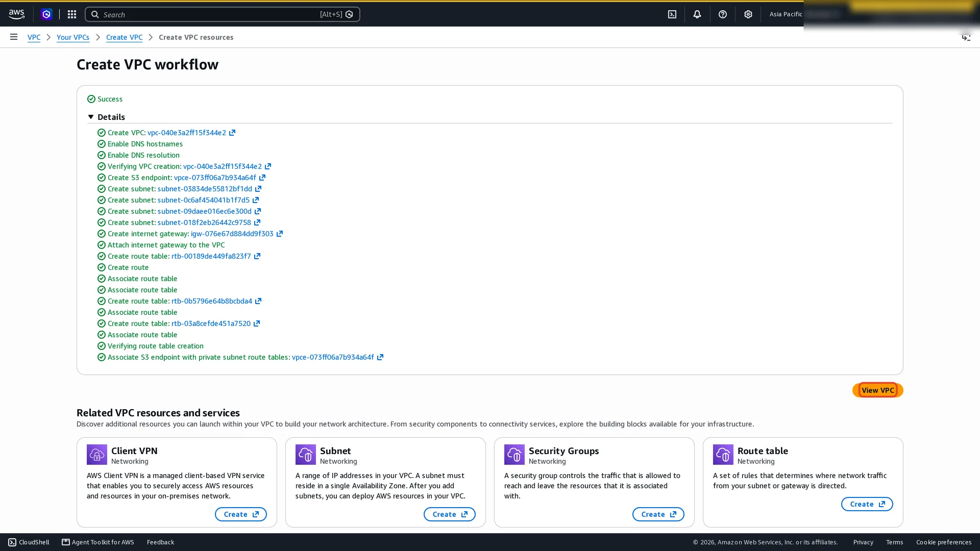
Task: Open external link icon beside subnet-03834de55812bf1dd
Action: point(258,189)
